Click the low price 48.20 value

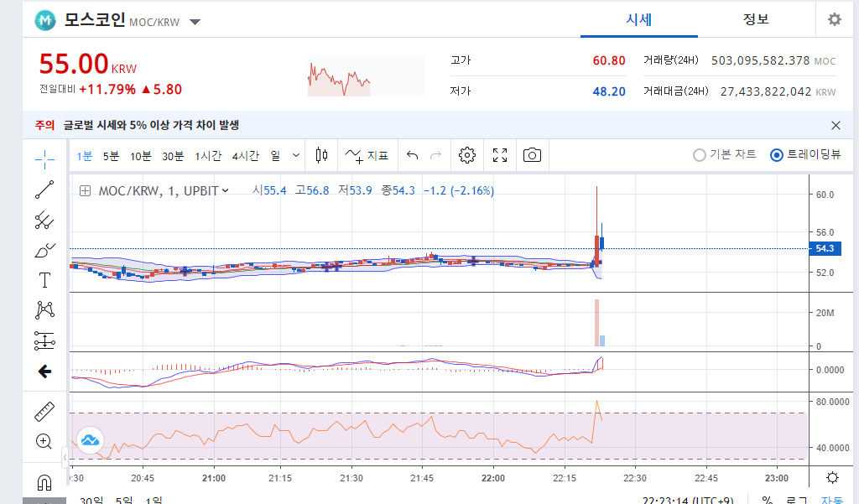(x=609, y=91)
